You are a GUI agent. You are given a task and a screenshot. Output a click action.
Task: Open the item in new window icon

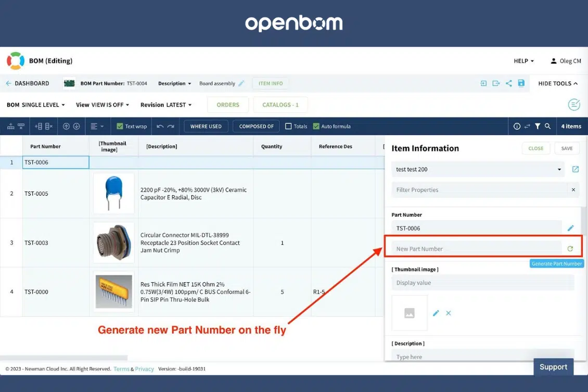coord(576,169)
